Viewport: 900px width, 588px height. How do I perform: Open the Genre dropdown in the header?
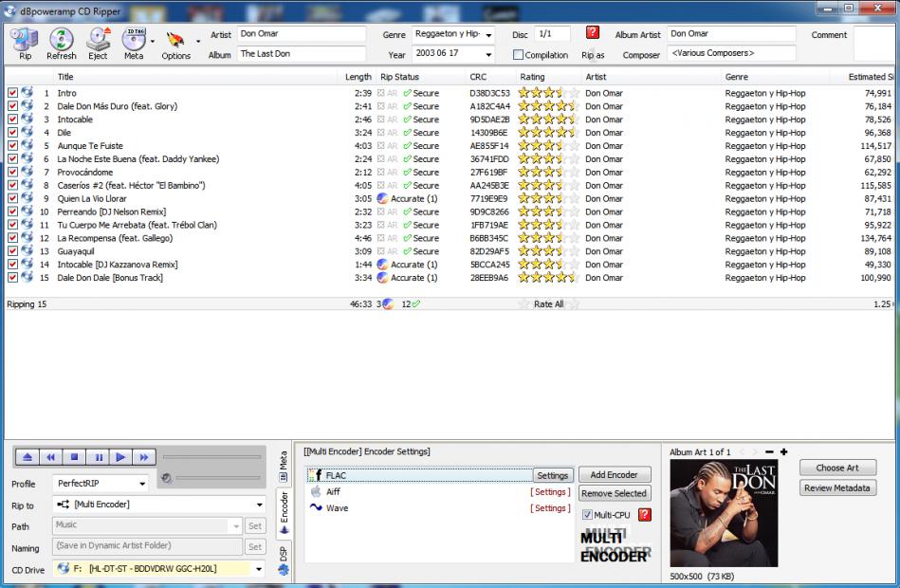(487, 34)
